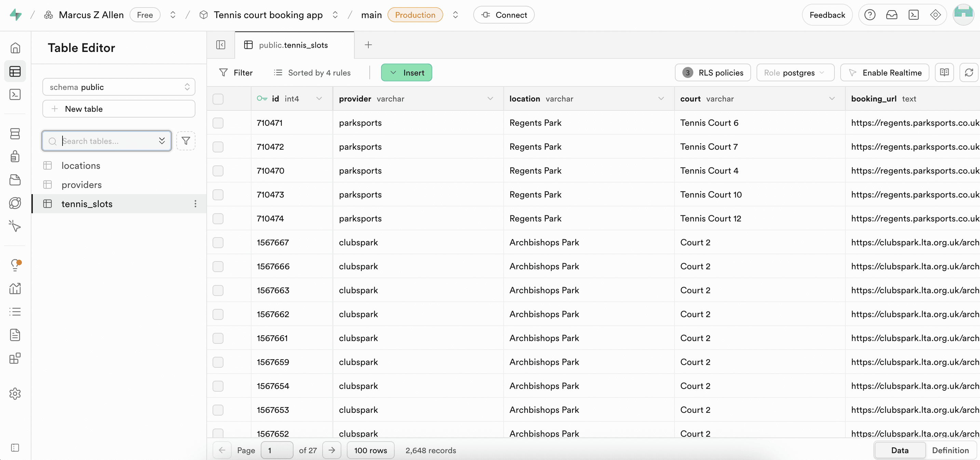Open the RLS policies button
This screenshot has height=460, width=980.
coord(712,72)
